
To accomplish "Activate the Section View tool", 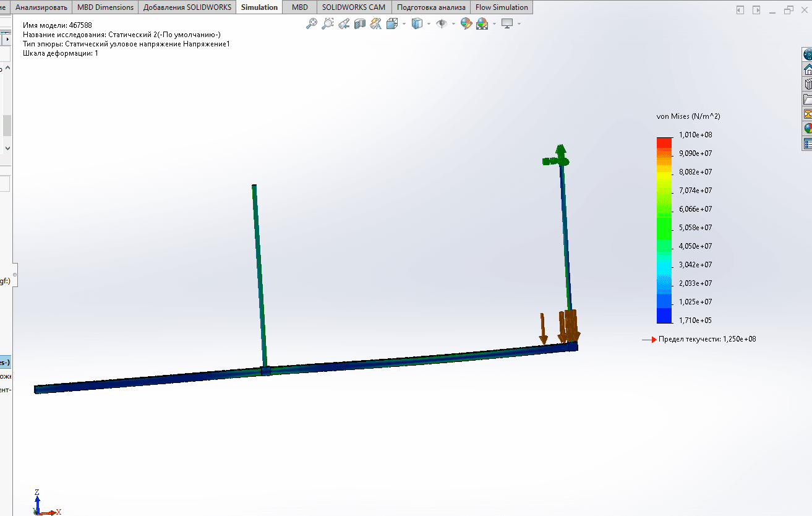I will [x=359, y=24].
